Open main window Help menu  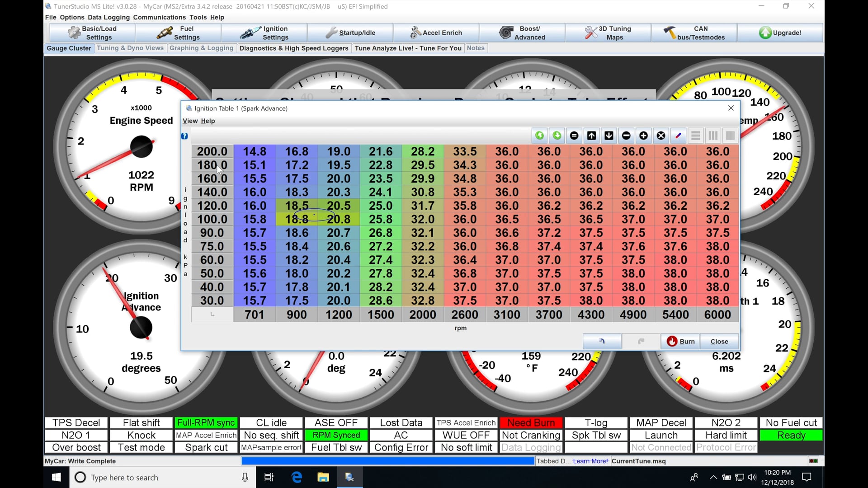click(217, 17)
